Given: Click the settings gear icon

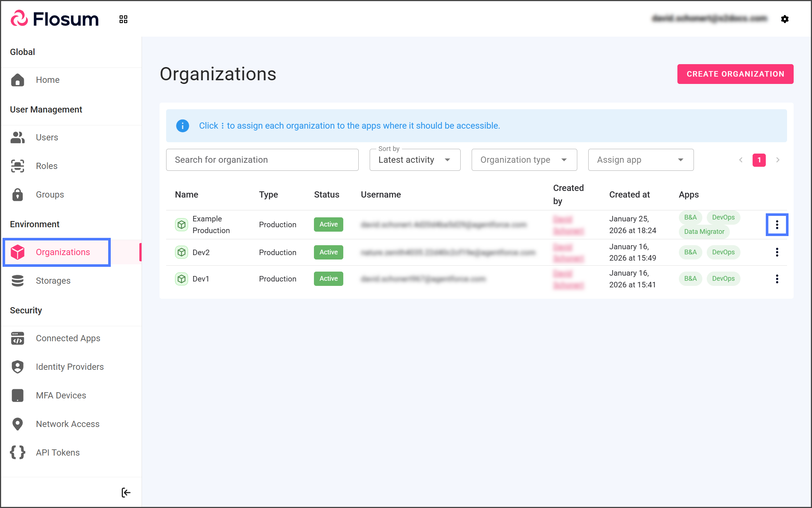Looking at the screenshot, I should (x=784, y=19).
